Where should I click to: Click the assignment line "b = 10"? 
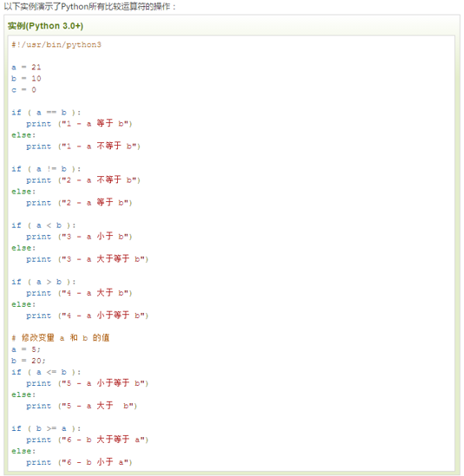point(26,78)
